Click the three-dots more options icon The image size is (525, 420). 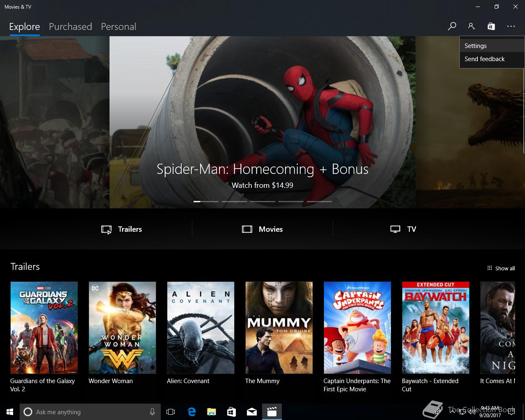pos(511,26)
